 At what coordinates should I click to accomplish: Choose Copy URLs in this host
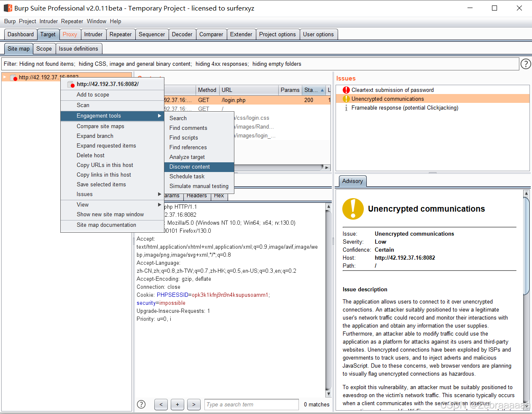tap(112, 165)
